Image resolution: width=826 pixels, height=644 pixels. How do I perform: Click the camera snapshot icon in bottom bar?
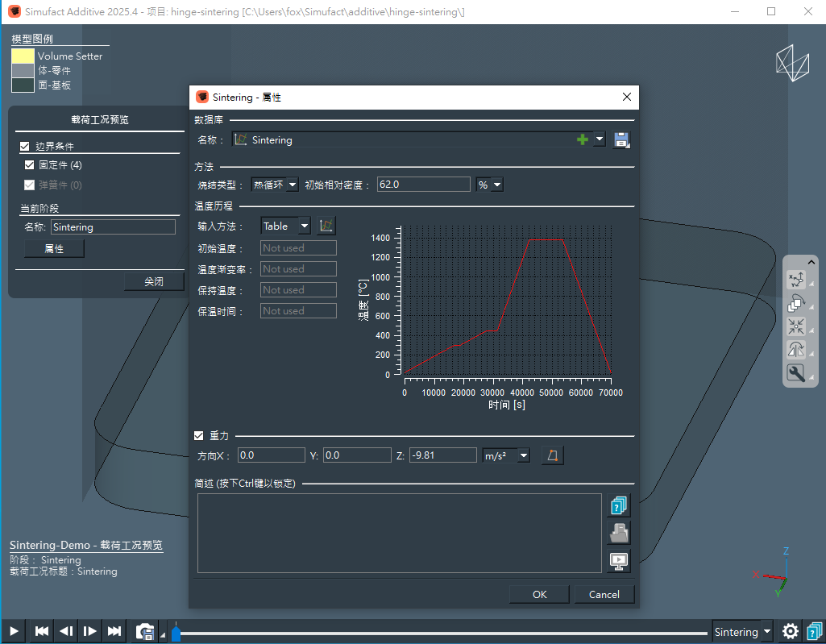point(145,631)
